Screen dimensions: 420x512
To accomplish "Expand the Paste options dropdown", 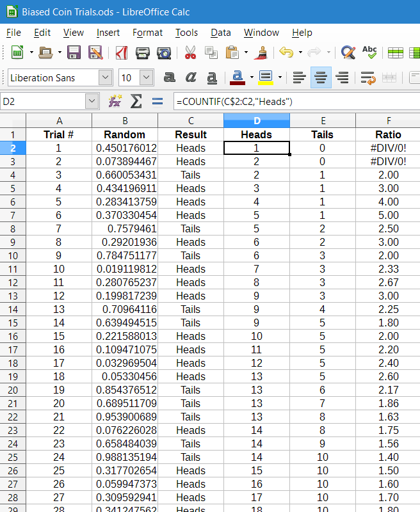I will (x=246, y=52).
